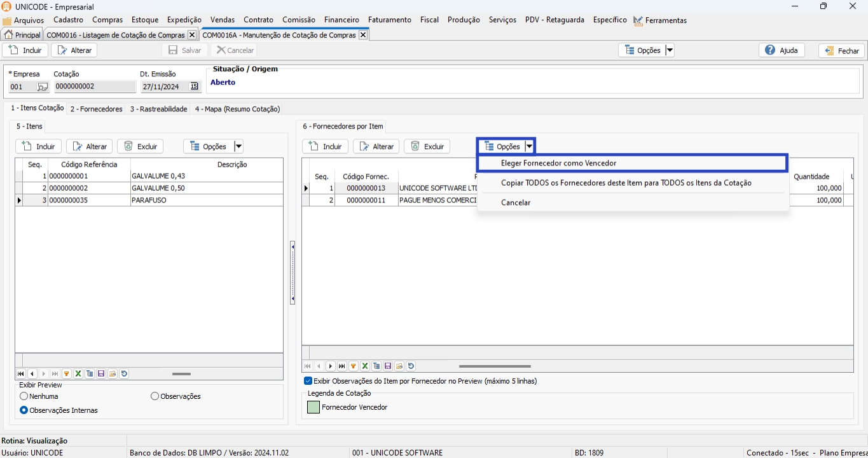Click the green Fornecedor Vencedor legend swatch
The image size is (868, 458).
pos(313,407)
